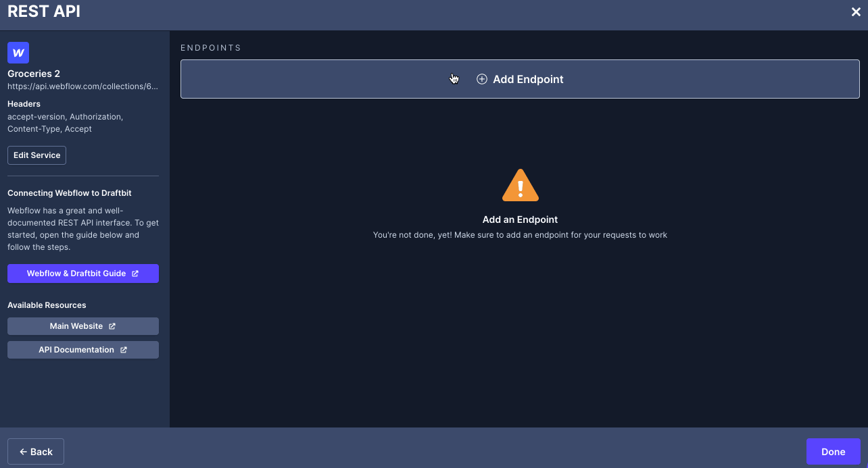868x468 pixels.
Task: Open the API Documentation resource link
Action: (x=83, y=350)
